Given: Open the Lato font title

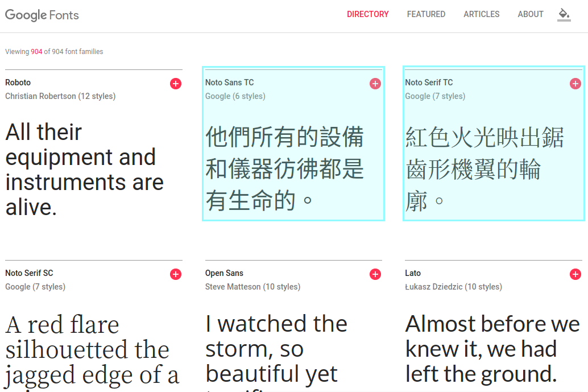Looking at the screenshot, I should pos(413,273).
